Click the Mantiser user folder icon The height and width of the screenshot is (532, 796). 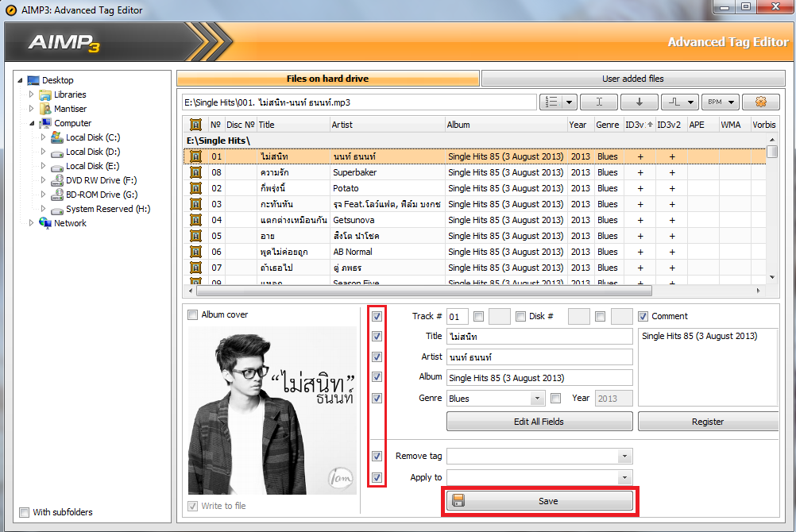[x=46, y=109]
